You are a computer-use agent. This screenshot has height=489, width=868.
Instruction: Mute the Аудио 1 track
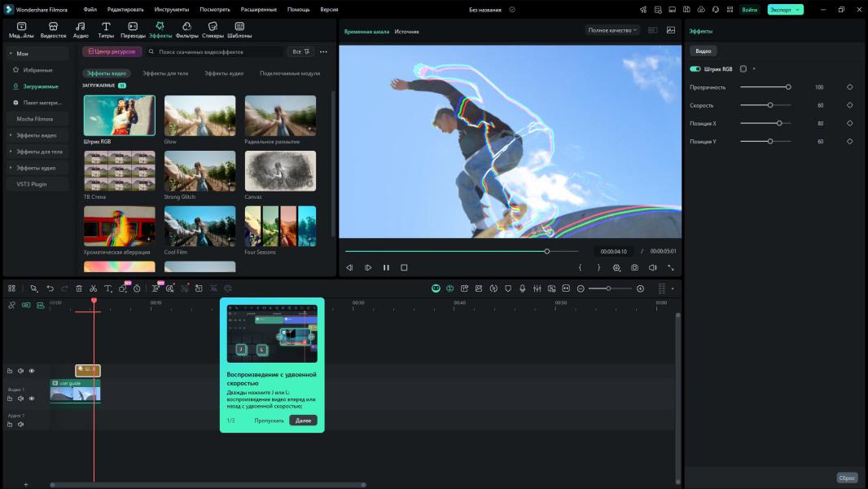point(21,424)
